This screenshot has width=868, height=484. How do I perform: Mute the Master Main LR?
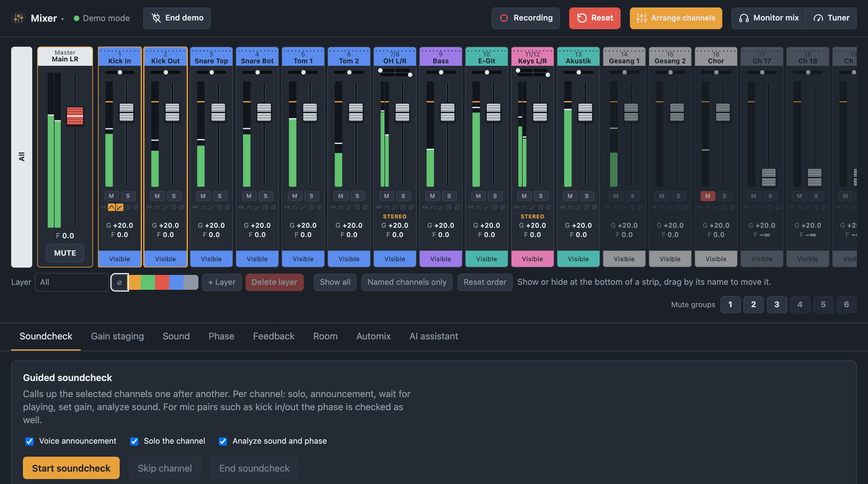(x=65, y=253)
